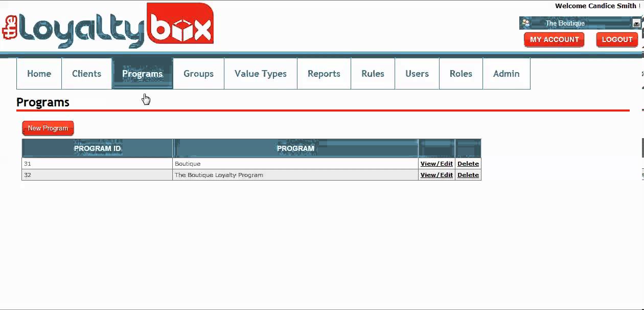Click the MY ACCOUNT button
Image resolution: width=644 pixels, height=310 pixels.
point(554,39)
